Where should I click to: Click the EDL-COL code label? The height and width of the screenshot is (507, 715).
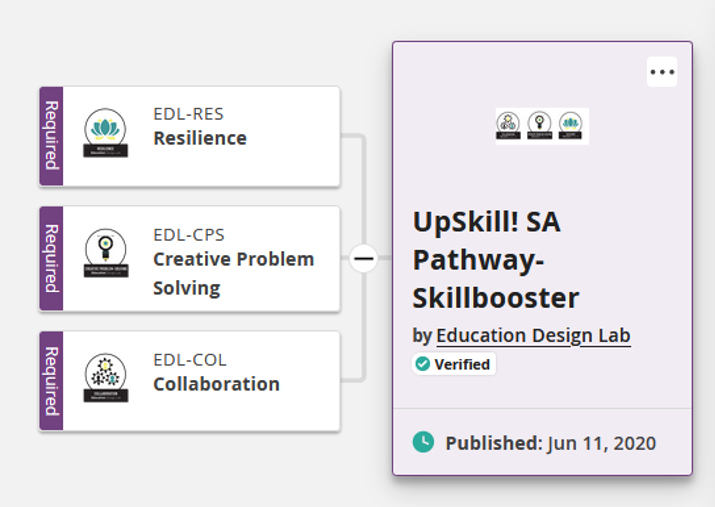[190, 360]
